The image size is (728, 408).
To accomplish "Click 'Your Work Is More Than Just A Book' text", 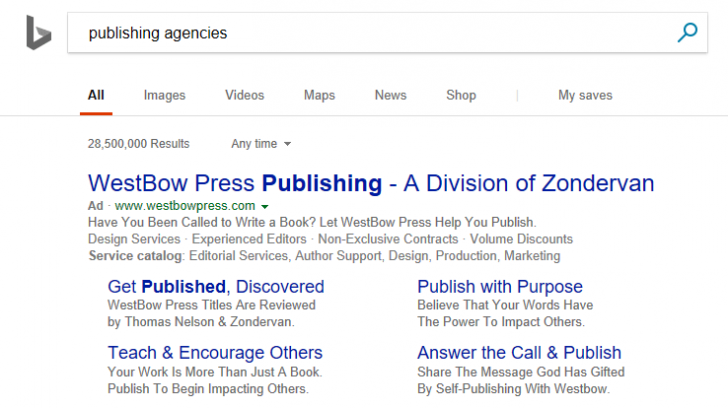I will pyautogui.click(x=215, y=372).
